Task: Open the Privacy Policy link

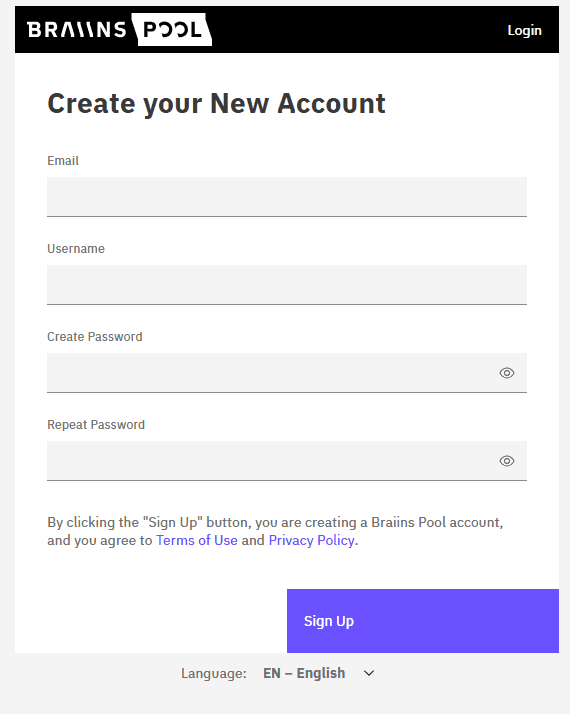Action: (311, 540)
